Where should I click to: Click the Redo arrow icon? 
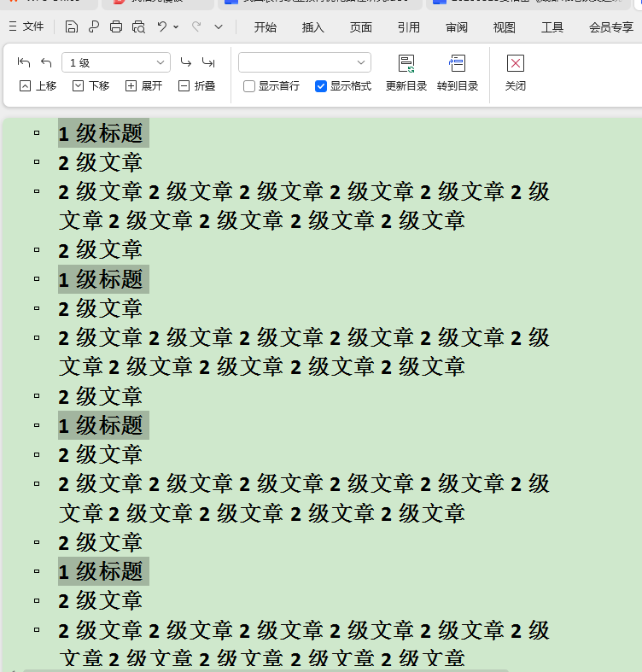click(x=196, y=27)
